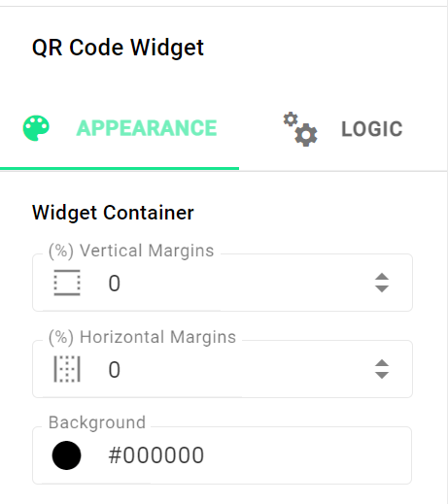Click the gears icon for Logic

[300, 129]
